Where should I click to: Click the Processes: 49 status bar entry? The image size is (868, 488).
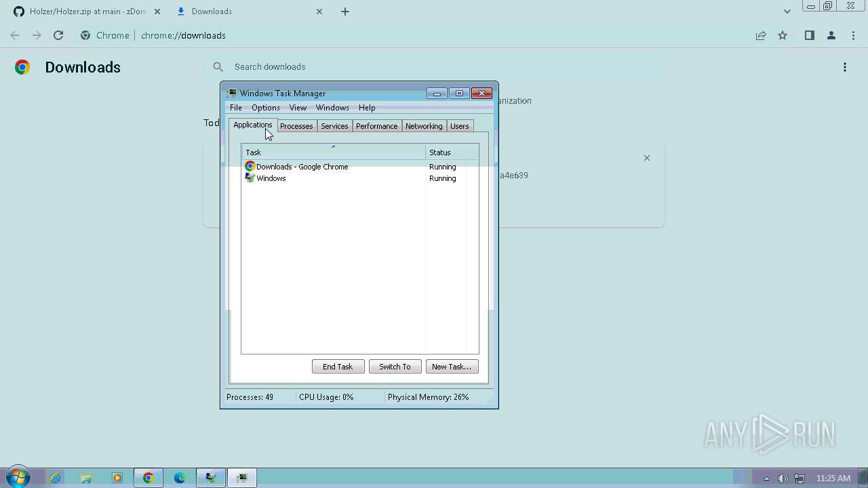(x=250, y=397)
